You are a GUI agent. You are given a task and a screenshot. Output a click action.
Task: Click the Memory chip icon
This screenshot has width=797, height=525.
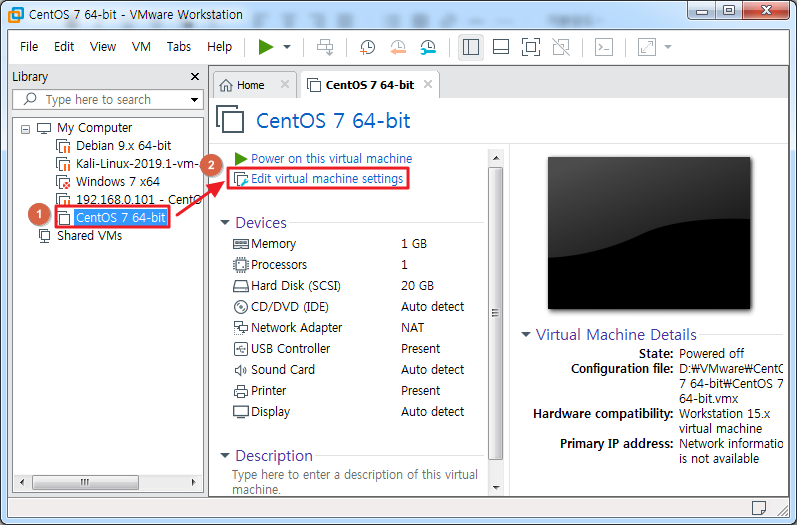click(240, 244)
